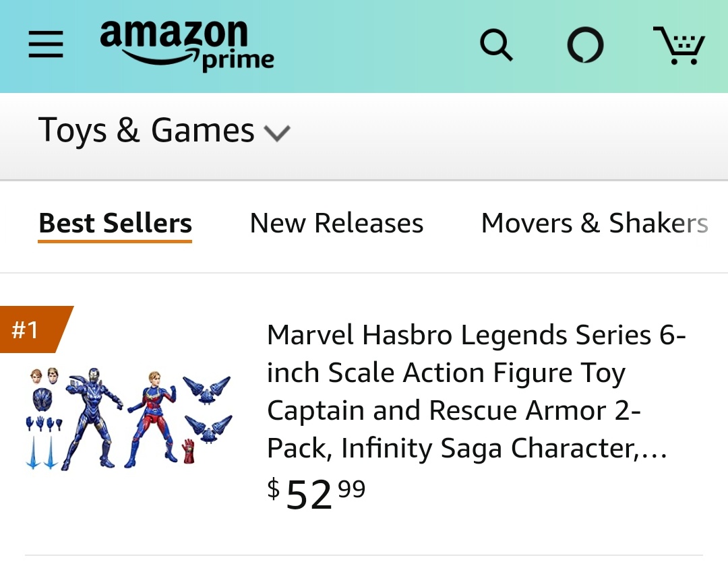Open the Marvel Legends 2-Pack product title

pyautogui.click(x=475, y=391)
